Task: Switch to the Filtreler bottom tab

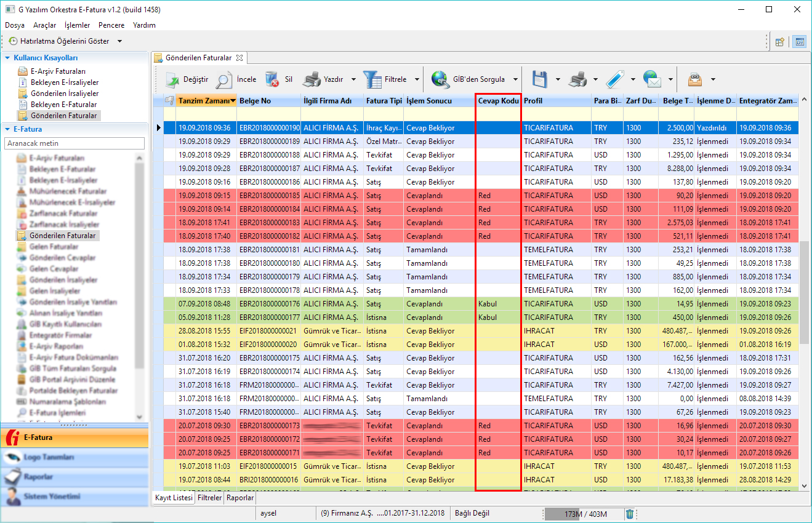Action: (x=209, y=498)
